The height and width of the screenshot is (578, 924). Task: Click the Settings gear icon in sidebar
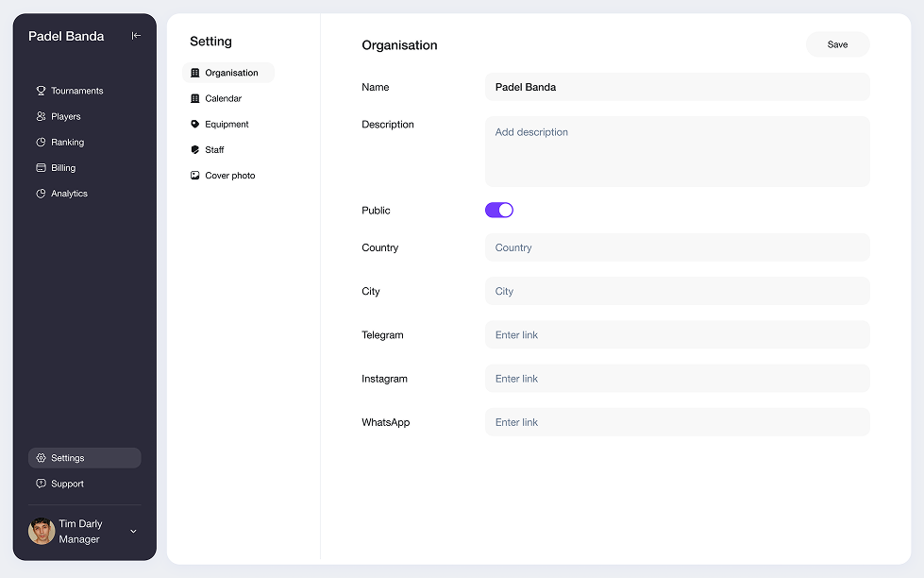[x=41, y=458]
